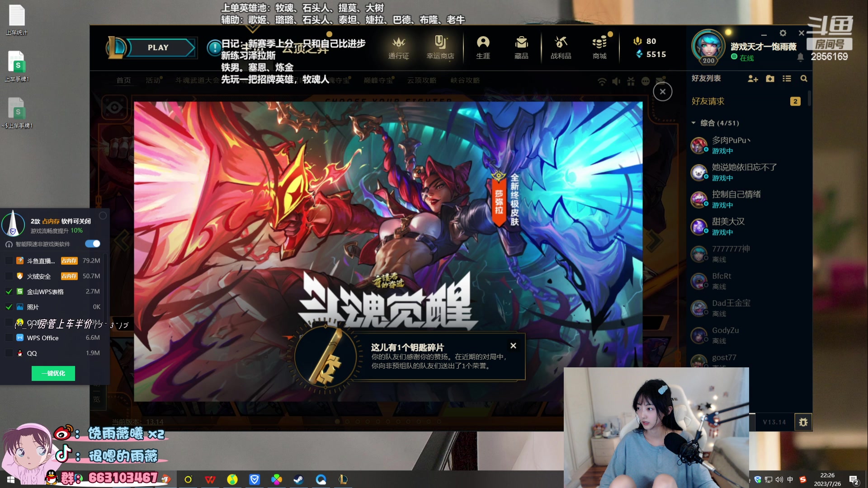This screenshot has height=488, width=868.
Task: Collapse the 综合 (4/51) friend group
Action: click(x=715, y=123)
